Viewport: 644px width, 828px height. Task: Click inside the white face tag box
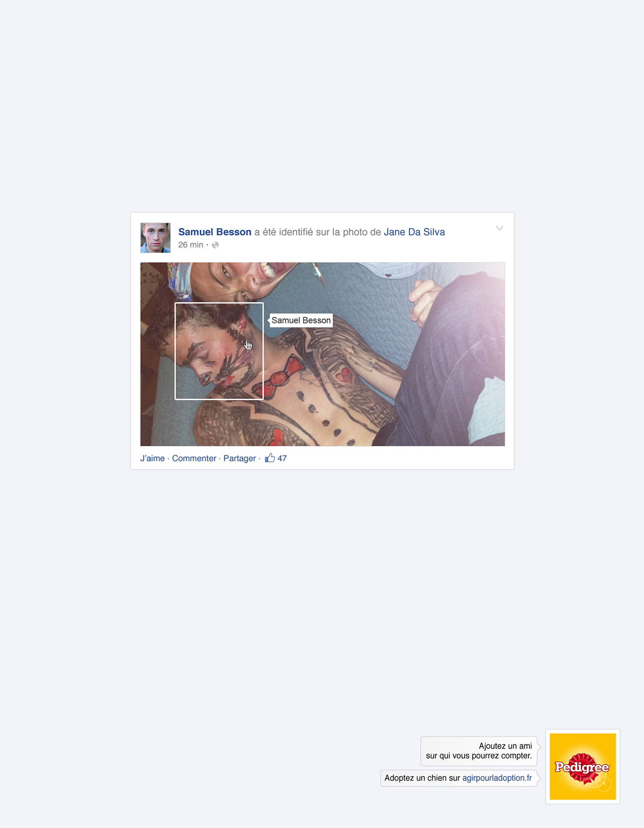tap(219, 351)
